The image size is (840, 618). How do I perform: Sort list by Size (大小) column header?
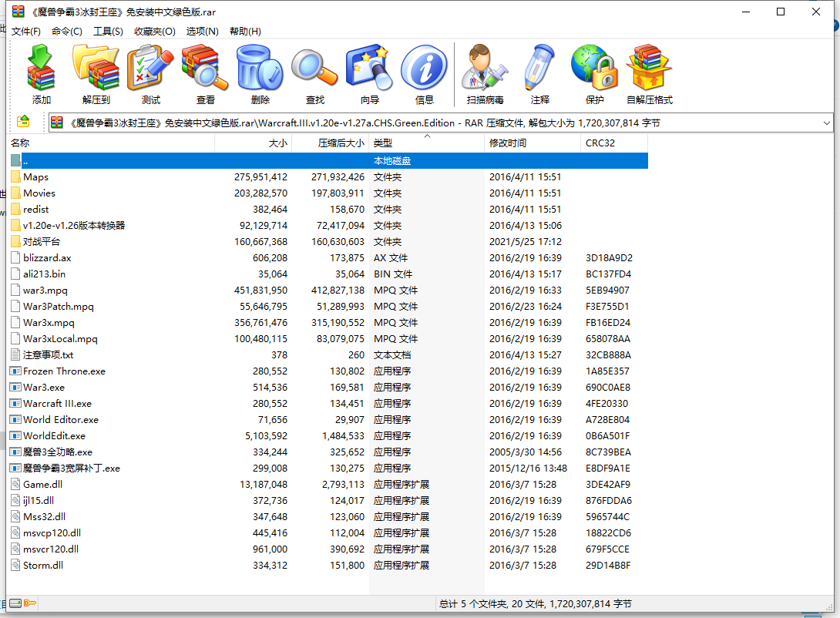point(277,143)
